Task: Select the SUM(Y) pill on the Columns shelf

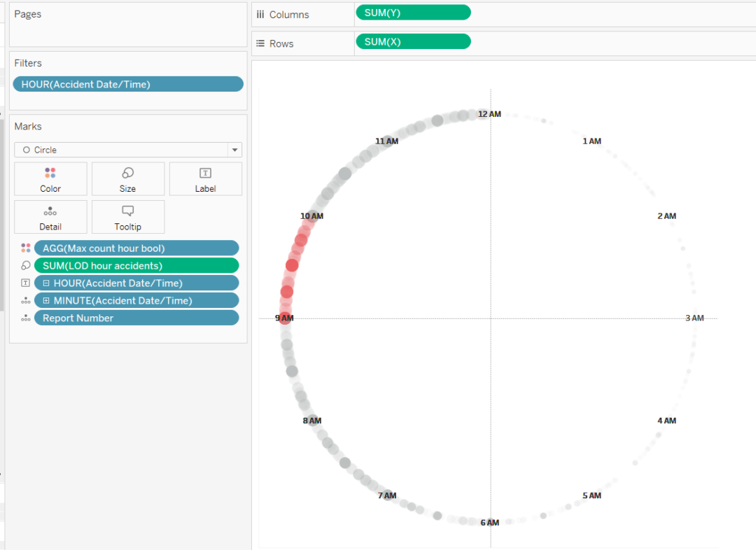Action: pyautogui.click(x=413, y=12)
